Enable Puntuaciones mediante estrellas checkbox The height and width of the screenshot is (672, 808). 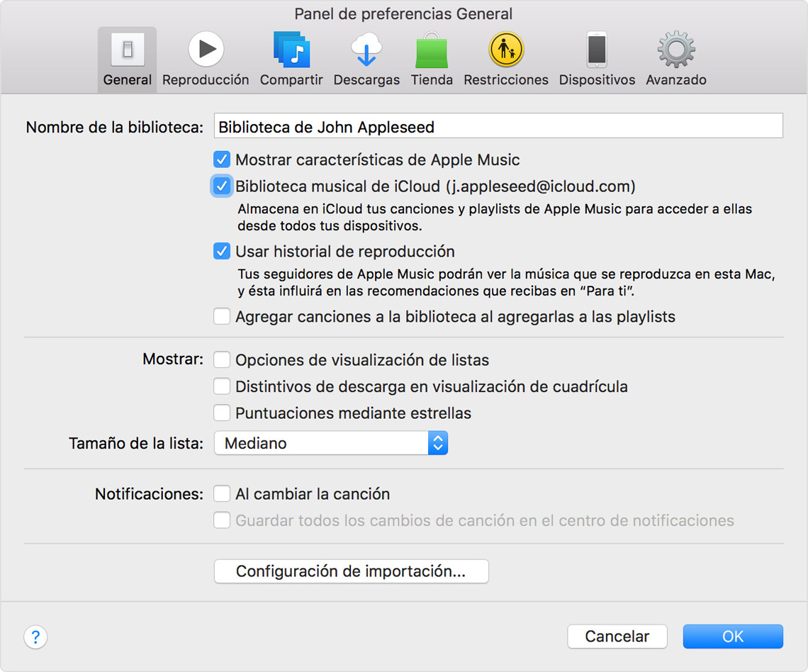223,413
